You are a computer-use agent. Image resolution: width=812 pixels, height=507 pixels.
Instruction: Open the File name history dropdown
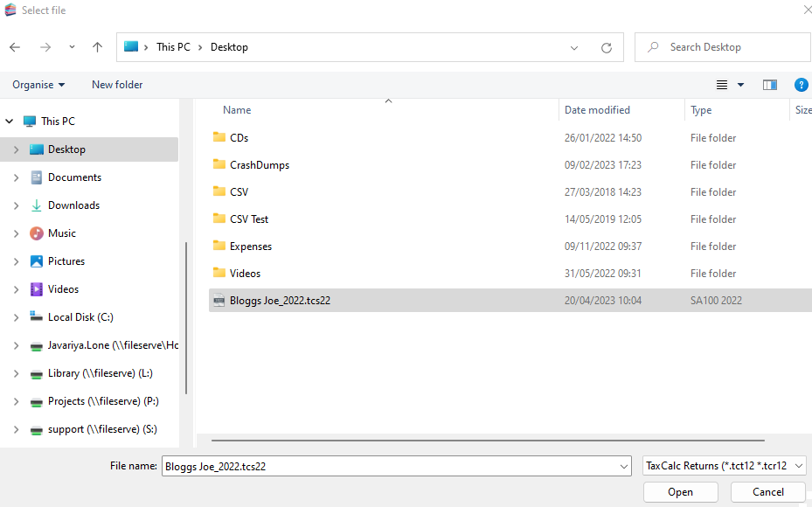pos(622,466)
